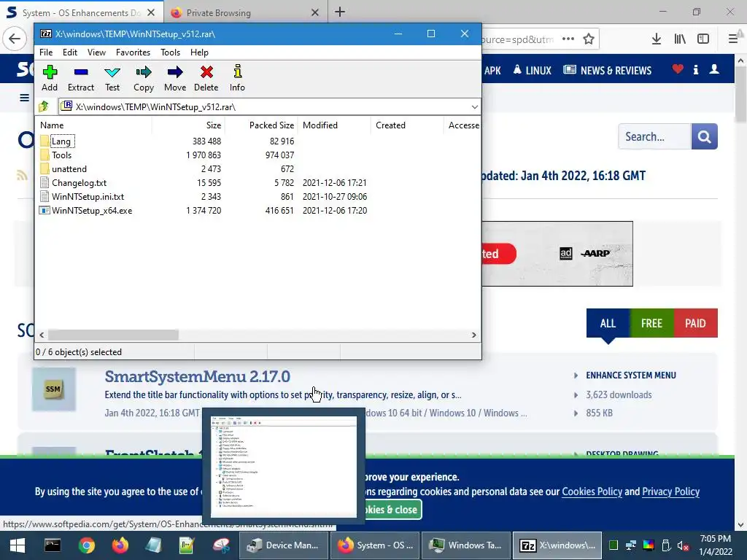The width and height of the screenshot is (747, 560).
Task: Select the Changelog.txt file
Action: pos(79,182)
